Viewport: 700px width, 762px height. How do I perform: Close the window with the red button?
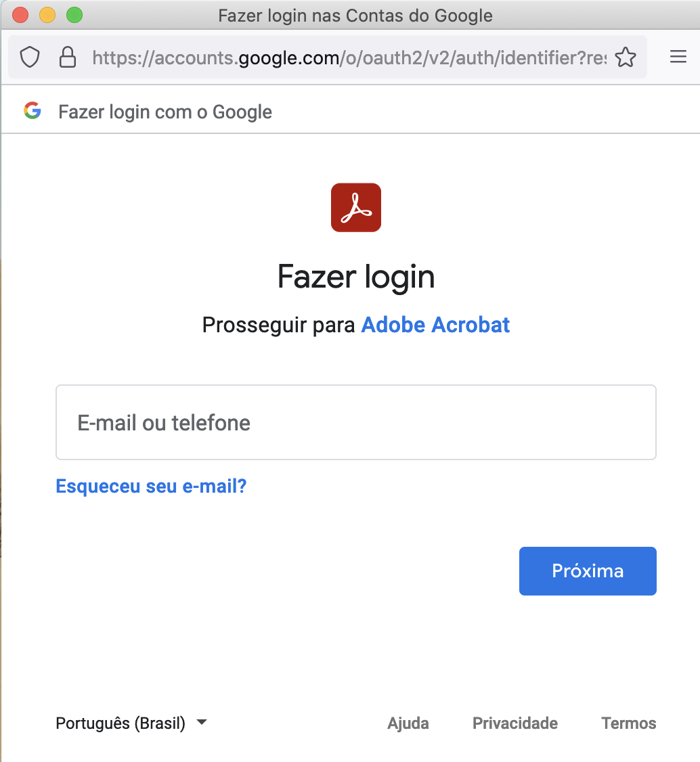point(20,15)
